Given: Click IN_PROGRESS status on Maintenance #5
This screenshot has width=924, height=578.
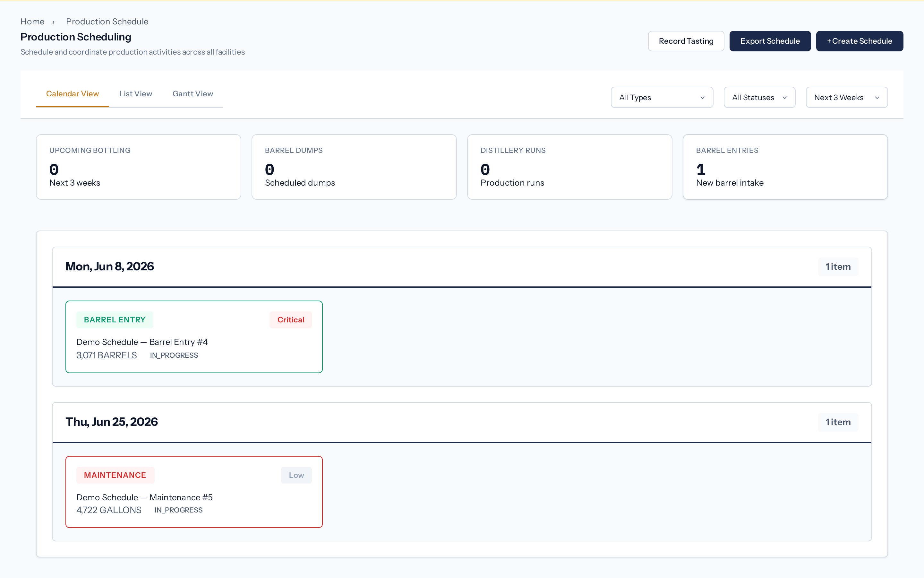Looking at the screenshot, I should (x=178, y=510).
